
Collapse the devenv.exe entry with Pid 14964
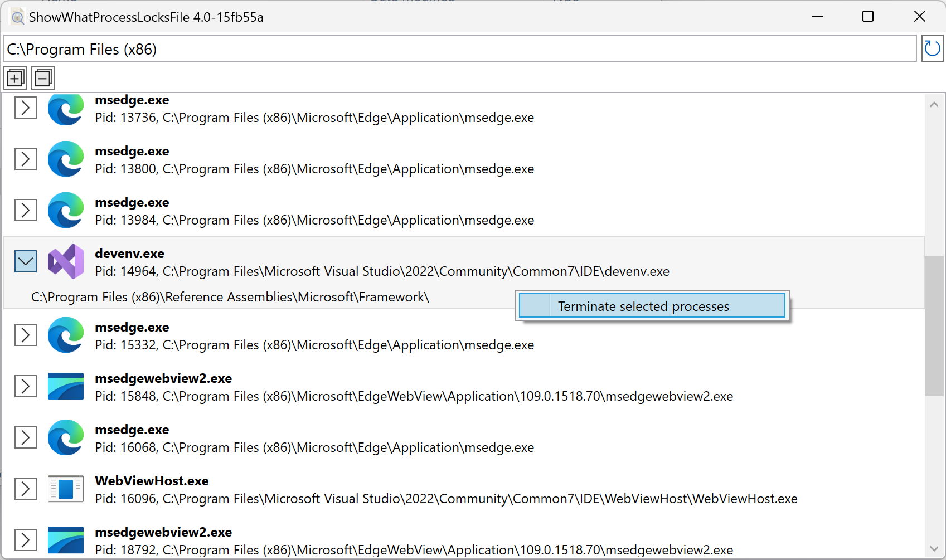click(x=26, y=261)
